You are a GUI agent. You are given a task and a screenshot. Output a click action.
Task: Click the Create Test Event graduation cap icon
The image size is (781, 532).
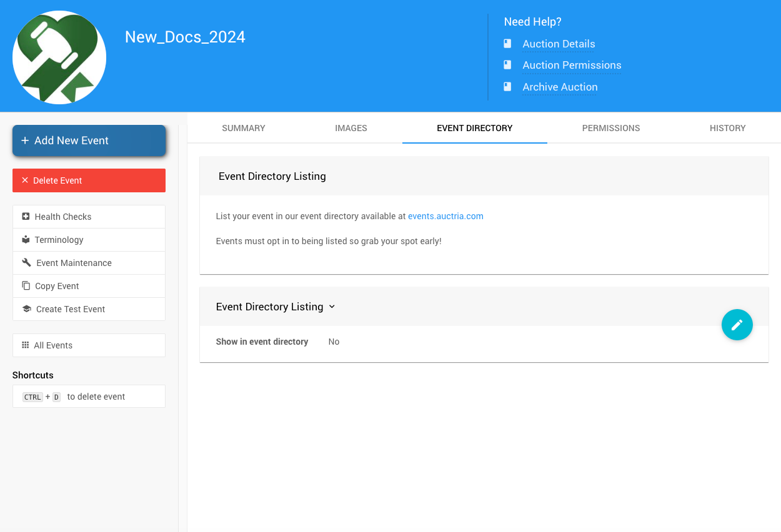coord(26,309)
